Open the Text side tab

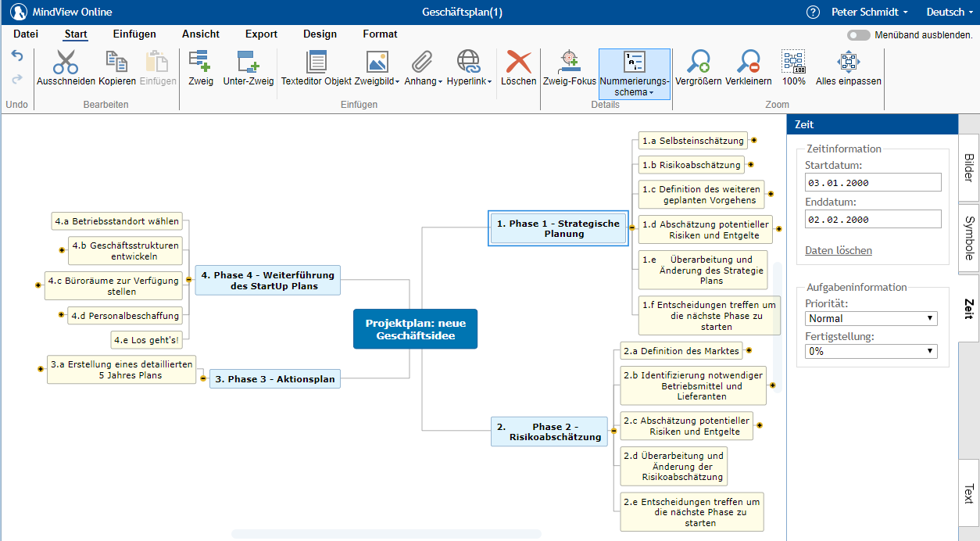[968, 493]
